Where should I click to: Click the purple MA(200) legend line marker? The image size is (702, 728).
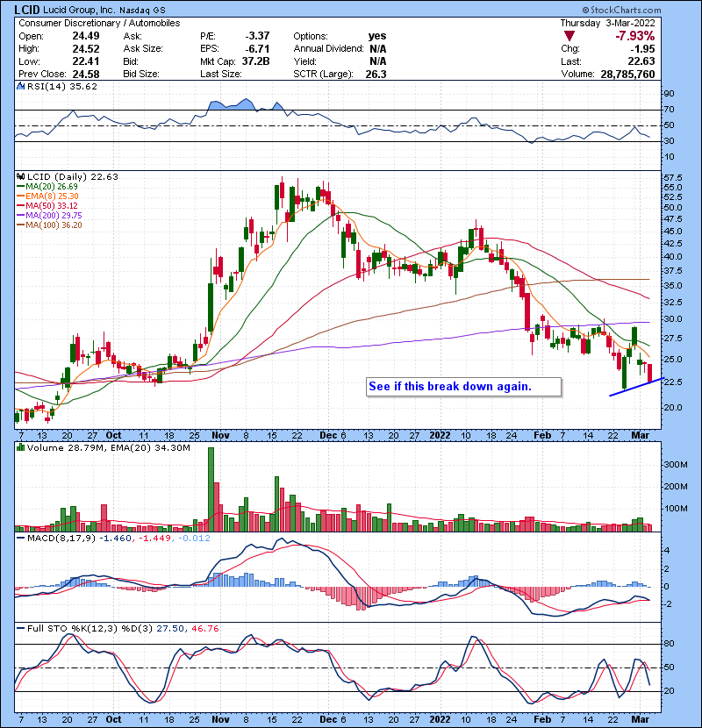click(x=21, y=216)
